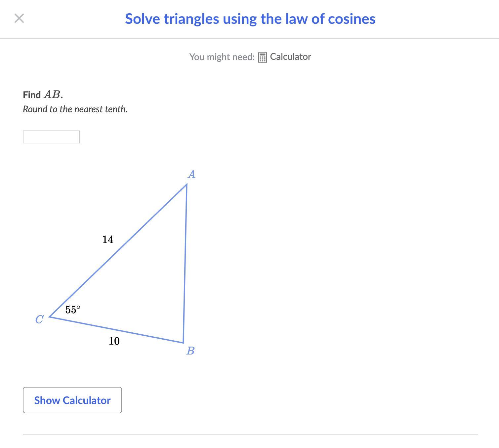Click the "Calculator" text label
The width and height of the screenshot is (499, 448).
click(x=290, y=57)
